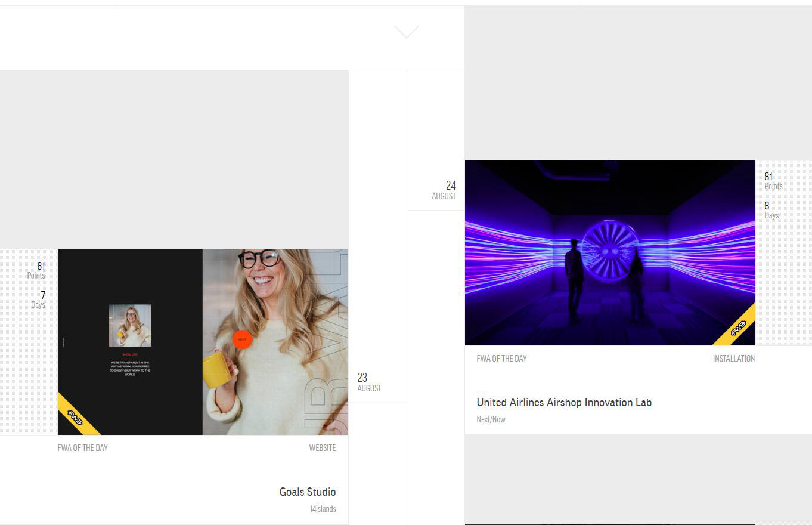This screenshot has height=525, width=812.
Task: Click the 7 Days count
Action: click(x=38, y=299)
